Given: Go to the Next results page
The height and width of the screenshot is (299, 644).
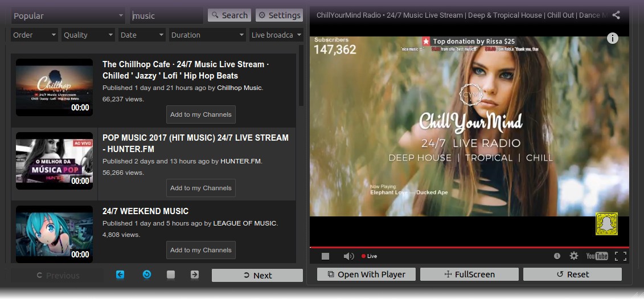Looking at the screenshot, I should 257,275.
